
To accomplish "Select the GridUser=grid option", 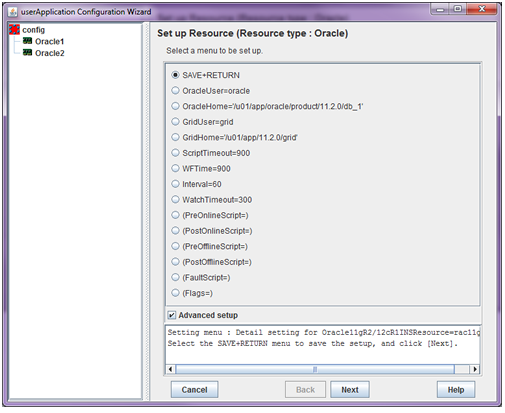I will (x=202, y=122).
